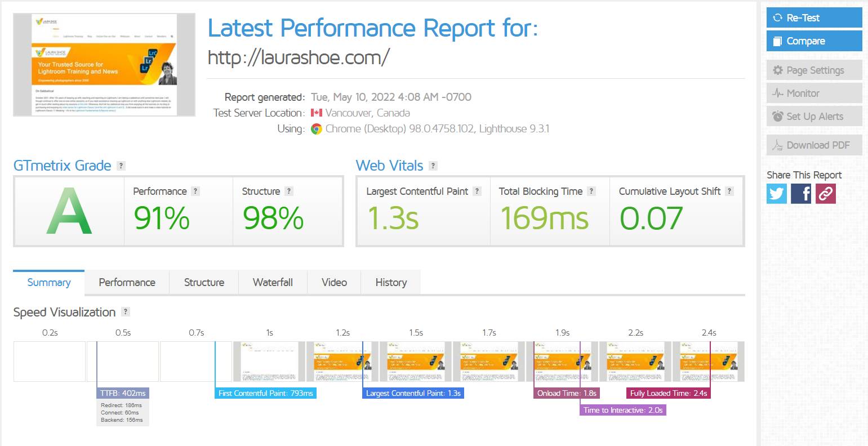Share the report on Facebook
868x446 pixels.
click(801, 194)
